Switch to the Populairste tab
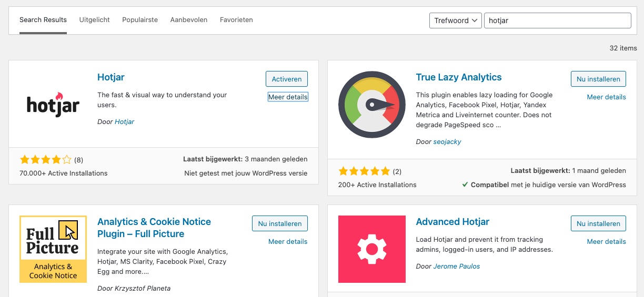This screenshot has height=297, width=644. (x=140, y=20)
